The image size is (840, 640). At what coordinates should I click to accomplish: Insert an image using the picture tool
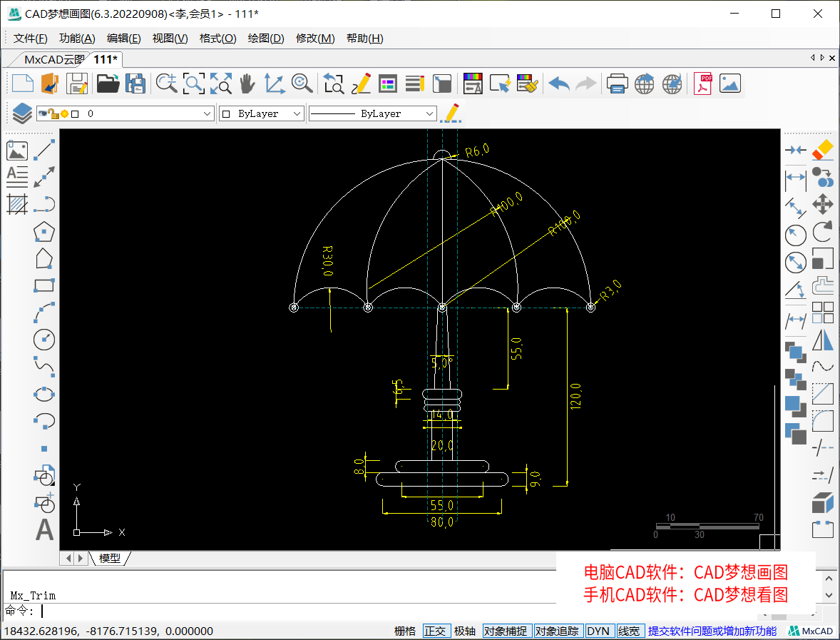17,150
